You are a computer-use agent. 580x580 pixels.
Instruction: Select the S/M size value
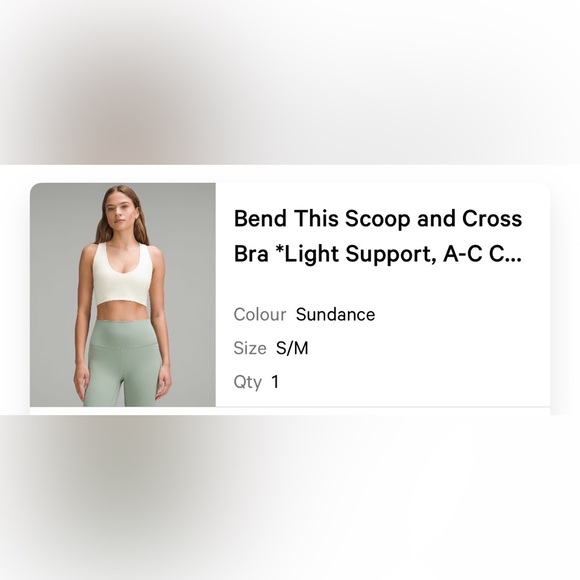(292, 348)
